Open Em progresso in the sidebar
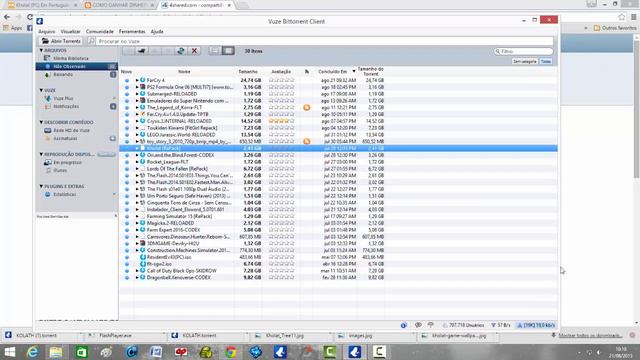The width and height of the screenshot is (640, 360). point(67,162)
